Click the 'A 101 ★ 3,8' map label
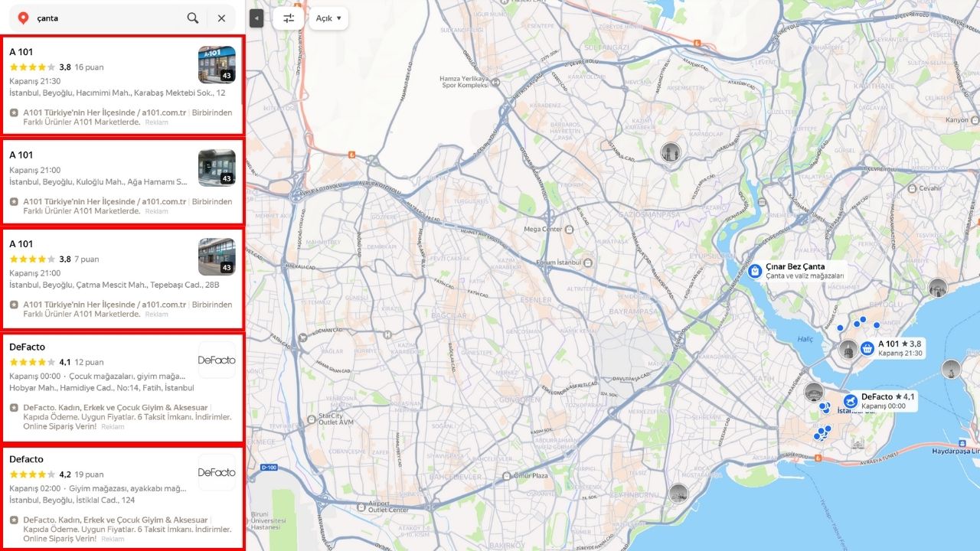This screenshot has height=551, width=980. (x=900, y=344)
